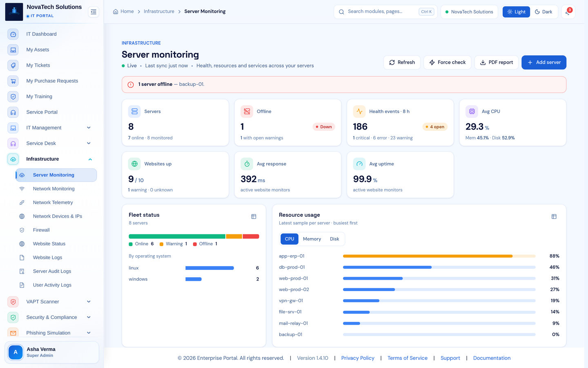The width and height of the screenshot is (588, 368).
Task: Select Server Monitoring in sidebar
Action: point(56,175)
